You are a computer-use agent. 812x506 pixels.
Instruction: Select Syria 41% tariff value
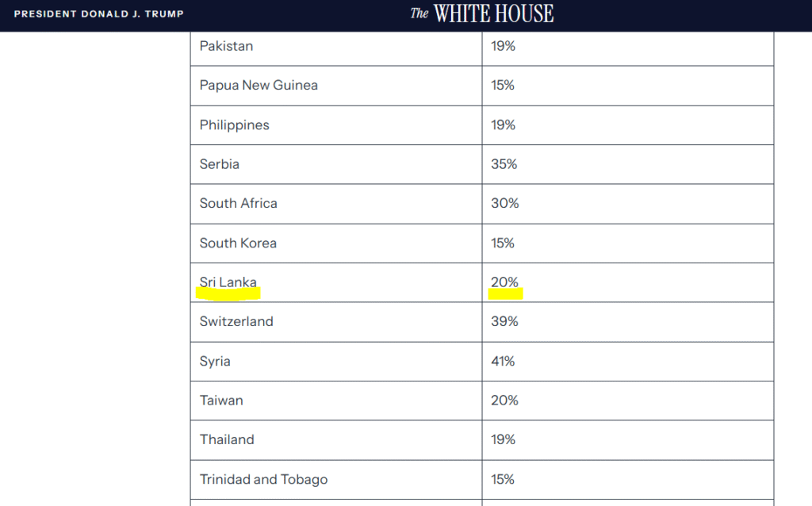click(503, 361)
